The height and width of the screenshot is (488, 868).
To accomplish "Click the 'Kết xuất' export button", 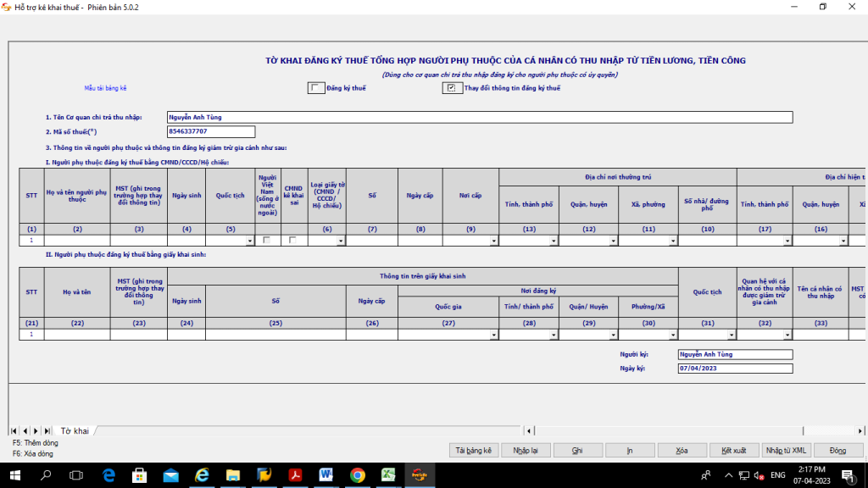I will tap(733, 451).
